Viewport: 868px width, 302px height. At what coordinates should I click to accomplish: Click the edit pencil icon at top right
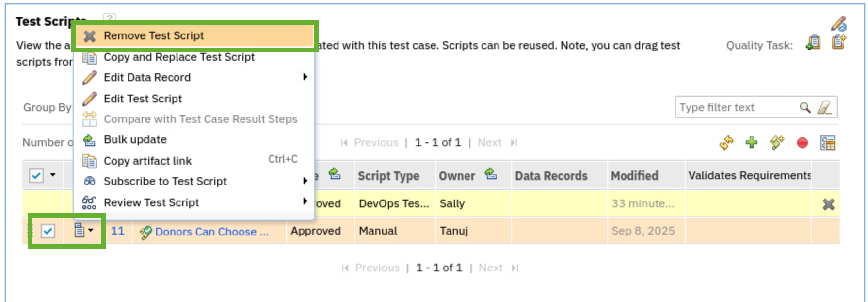(x=838, y=23)
